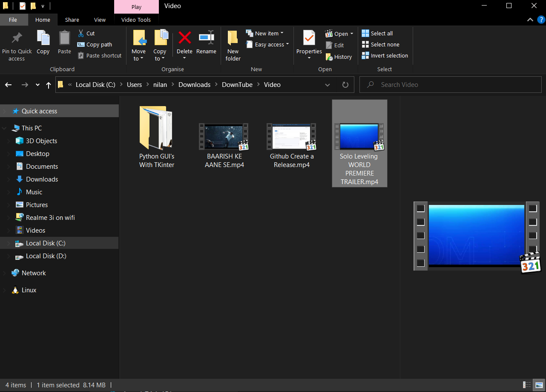Screen dimensions: 546x392
Task: Invert the current selection
Action: point(385,55)
